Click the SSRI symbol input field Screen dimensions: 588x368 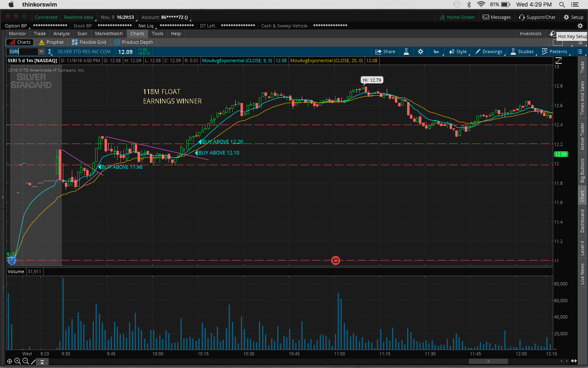22,52
